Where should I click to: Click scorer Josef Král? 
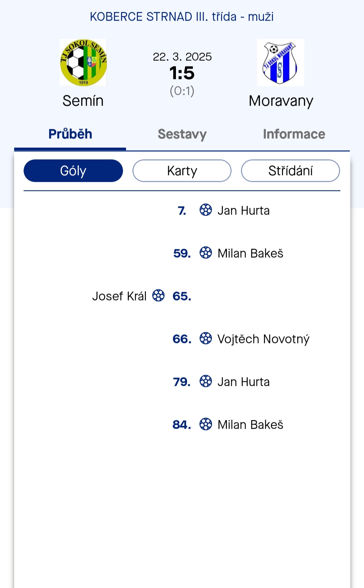coord(119,296)
